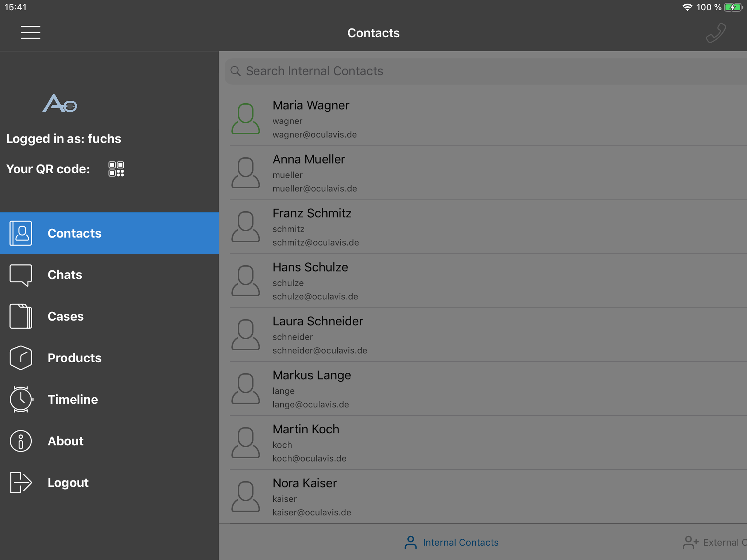Click Anna Mueller's avatar icon
Image resolution: width=747 pixels, height=560 pixels.
[x=246, y=173]
